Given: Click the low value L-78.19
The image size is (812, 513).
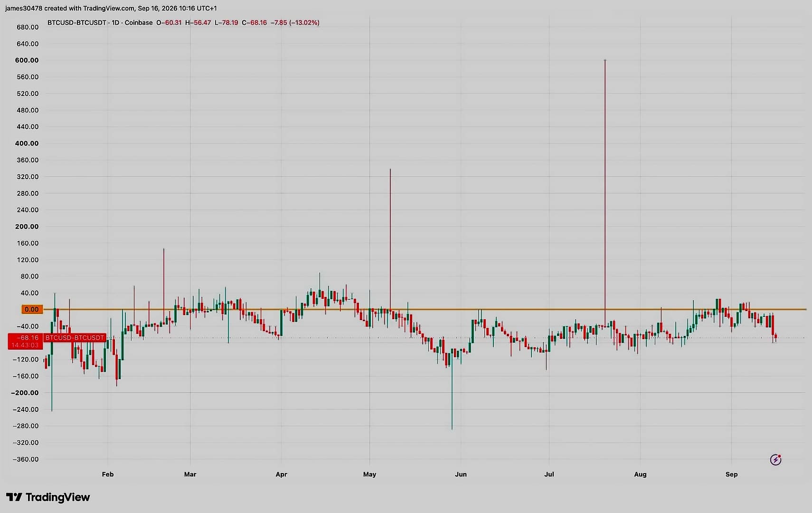Looking at the screenshot, I should tap(227, 22).
